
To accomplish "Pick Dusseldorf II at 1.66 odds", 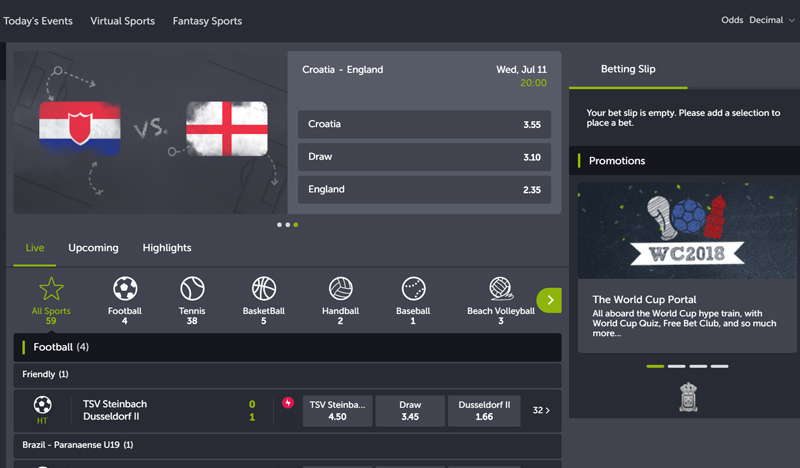I will pyautogui.click(x=484, y=411).
